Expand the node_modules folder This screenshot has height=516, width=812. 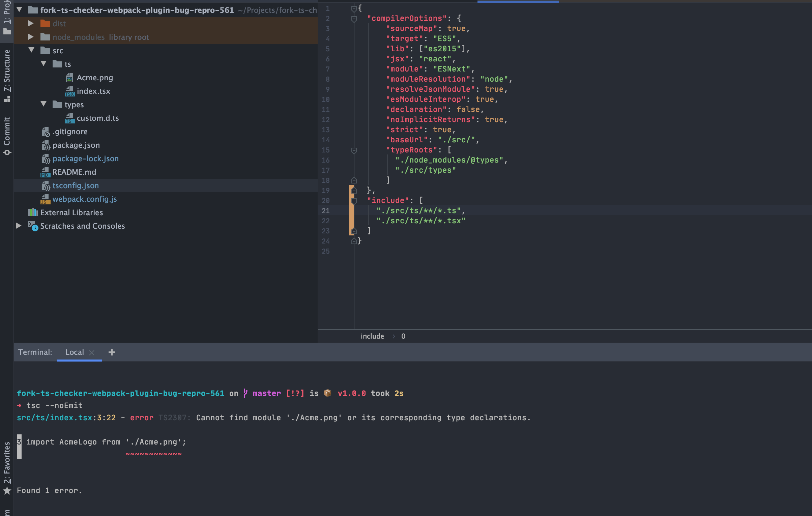click(x=31, y=37)
